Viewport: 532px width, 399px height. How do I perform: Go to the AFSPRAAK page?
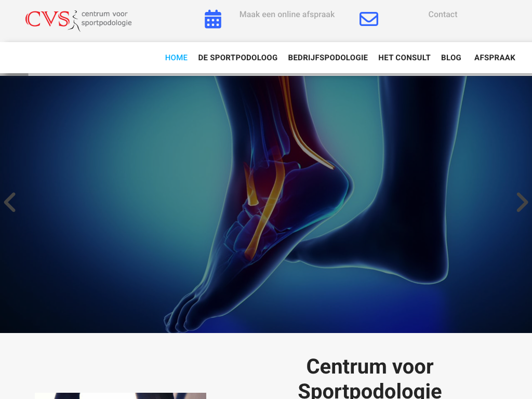495,58
